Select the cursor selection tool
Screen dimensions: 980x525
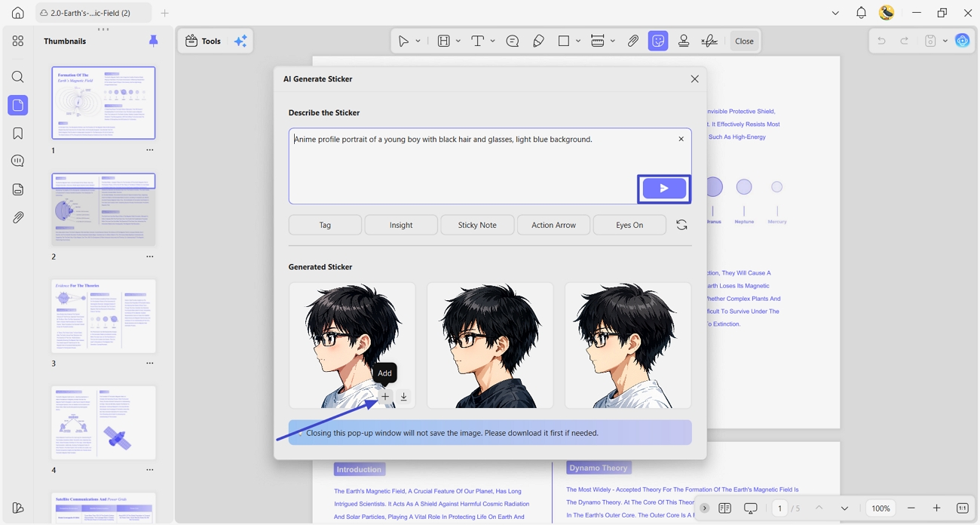pyautogui.click(x=404, y=41)
